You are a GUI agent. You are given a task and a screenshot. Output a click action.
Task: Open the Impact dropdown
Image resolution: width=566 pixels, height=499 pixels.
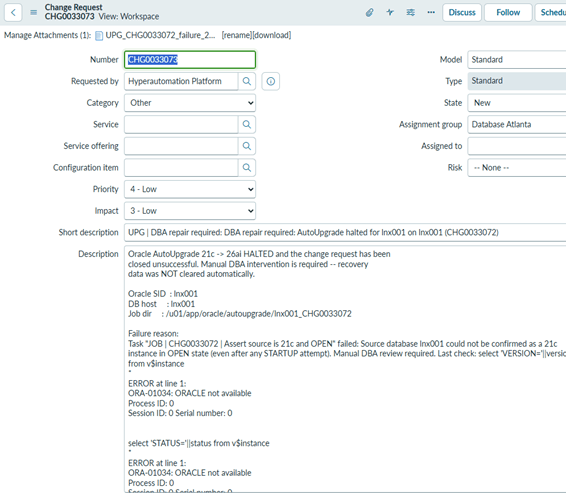190,211
